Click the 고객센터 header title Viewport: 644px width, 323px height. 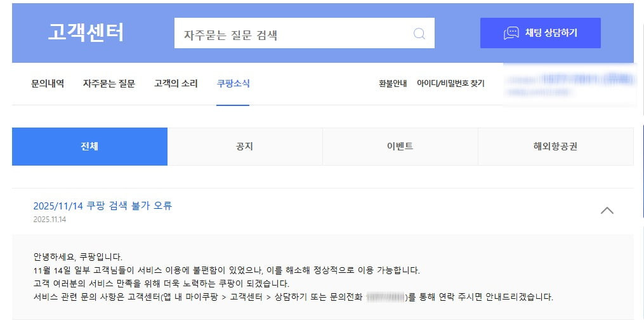86,32
